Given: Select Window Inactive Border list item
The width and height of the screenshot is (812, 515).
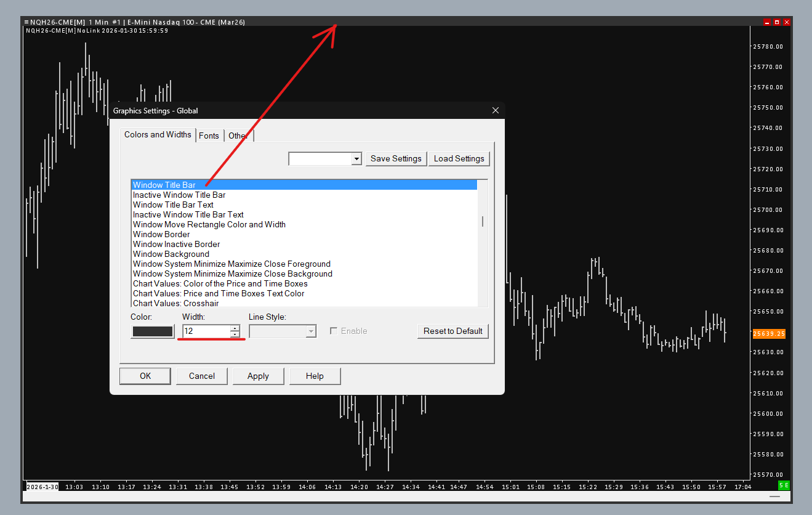Looking at the screenshot, I should coord(304,244).
